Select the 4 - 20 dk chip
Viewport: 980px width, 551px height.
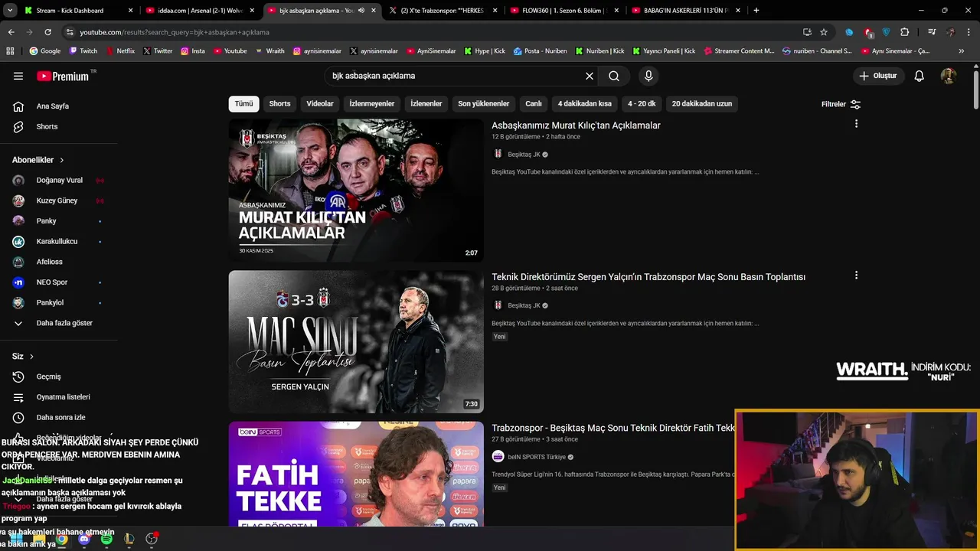[x=642, y=103]
